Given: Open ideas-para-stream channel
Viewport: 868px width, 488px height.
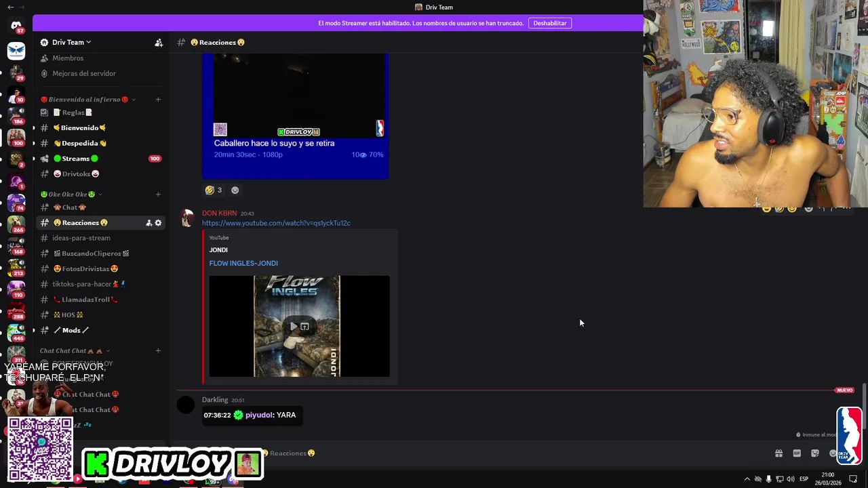Looking at the screenshot, I should pos(102,238).
